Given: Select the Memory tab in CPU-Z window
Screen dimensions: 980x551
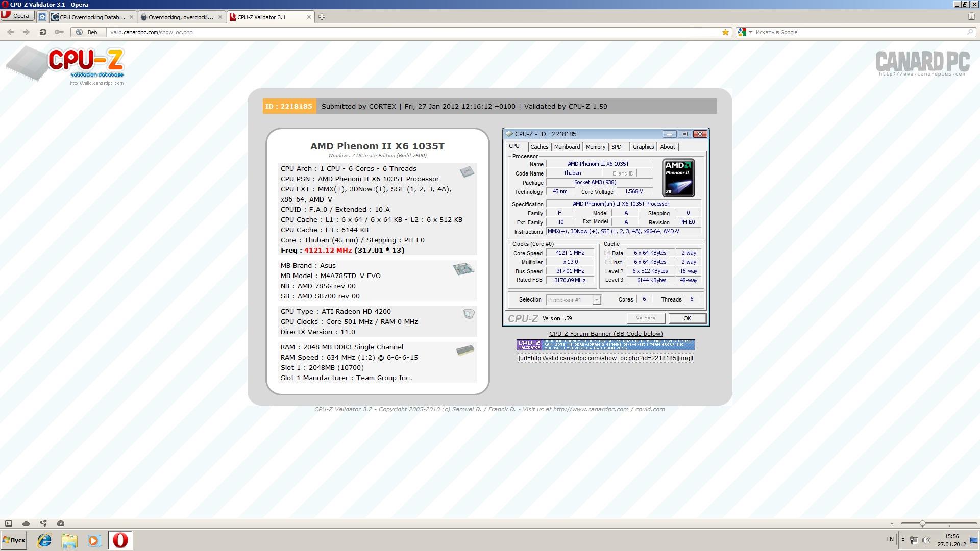Looking at the screenshot, I should pyautogui.click(x=596, y=147).
